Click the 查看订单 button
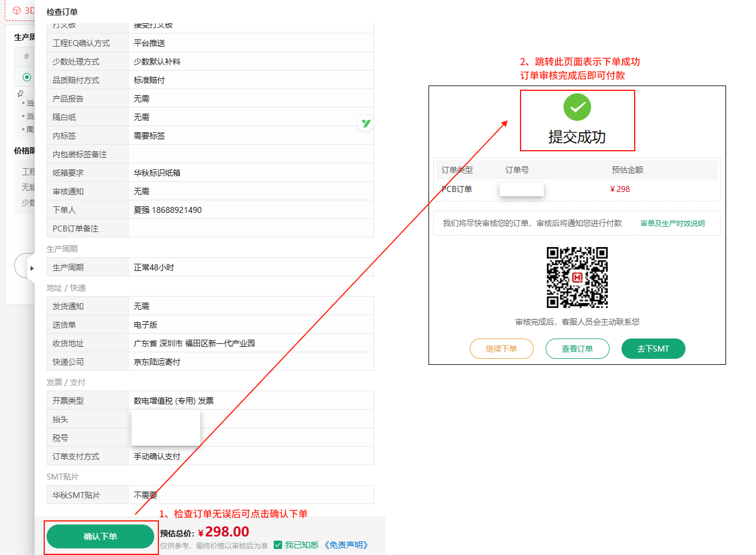Image resolution: width=756 pixels, height=555 pixels. (x=577, y=349)
